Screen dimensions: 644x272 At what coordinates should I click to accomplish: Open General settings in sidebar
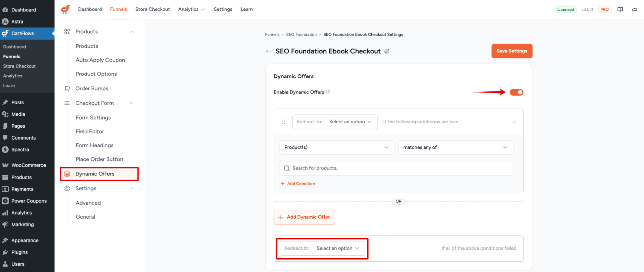86,217
